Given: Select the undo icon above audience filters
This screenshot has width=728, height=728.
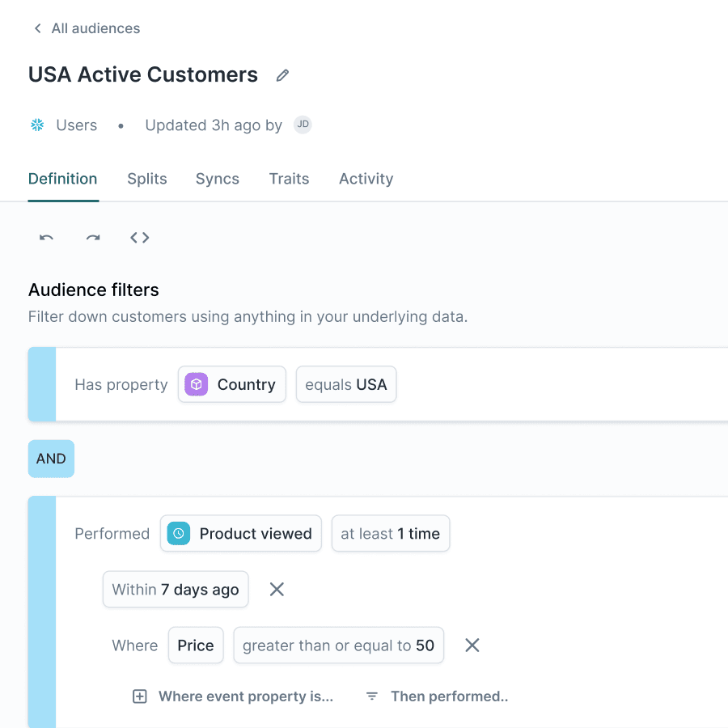Looking at the screenshot, I should tap(46, 237).
